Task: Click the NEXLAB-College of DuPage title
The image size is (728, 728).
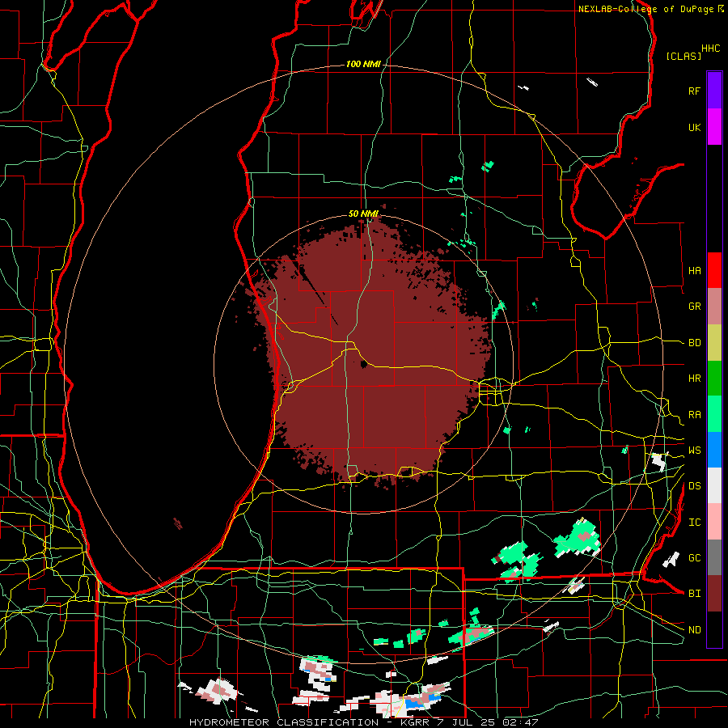Action: click(646, 9)
